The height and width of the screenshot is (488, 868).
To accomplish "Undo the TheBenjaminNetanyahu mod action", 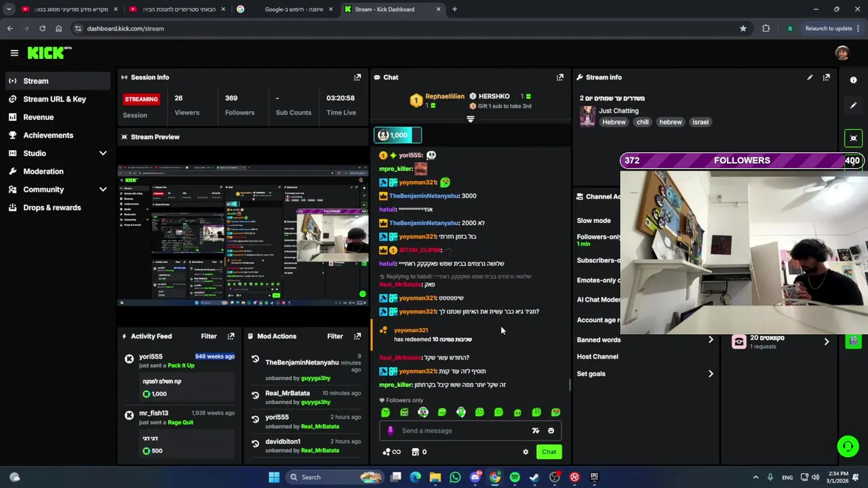I will 255,360.
